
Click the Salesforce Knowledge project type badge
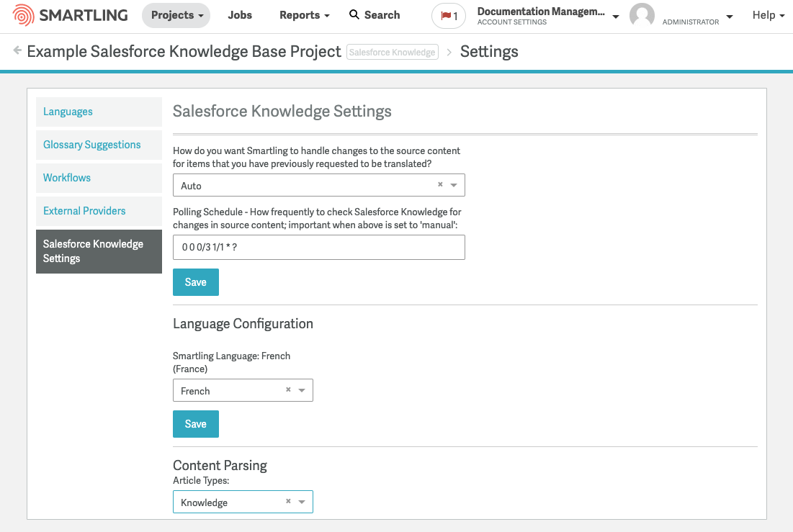(x=393, y=52)
